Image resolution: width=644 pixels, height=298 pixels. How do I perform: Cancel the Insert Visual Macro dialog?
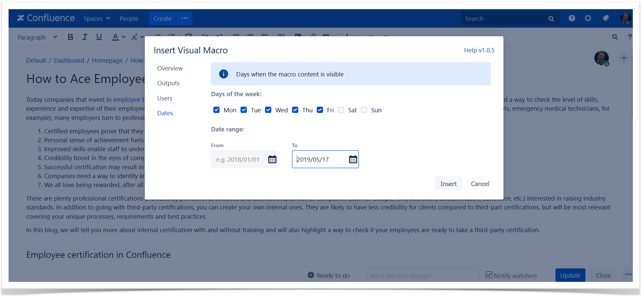[x=480, y=184]
